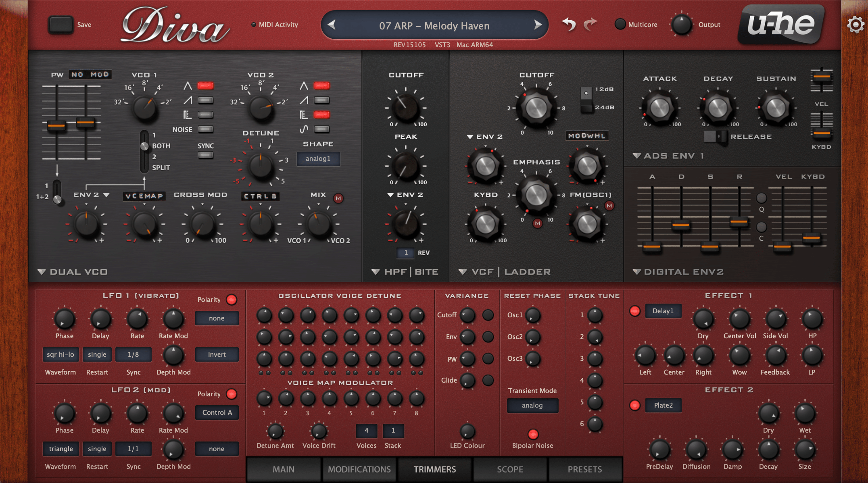Open LFO 2 Sync 1/1 dropdown
Image resolution: width=868 pixels, height=483 pixels.
coord(133,449)
